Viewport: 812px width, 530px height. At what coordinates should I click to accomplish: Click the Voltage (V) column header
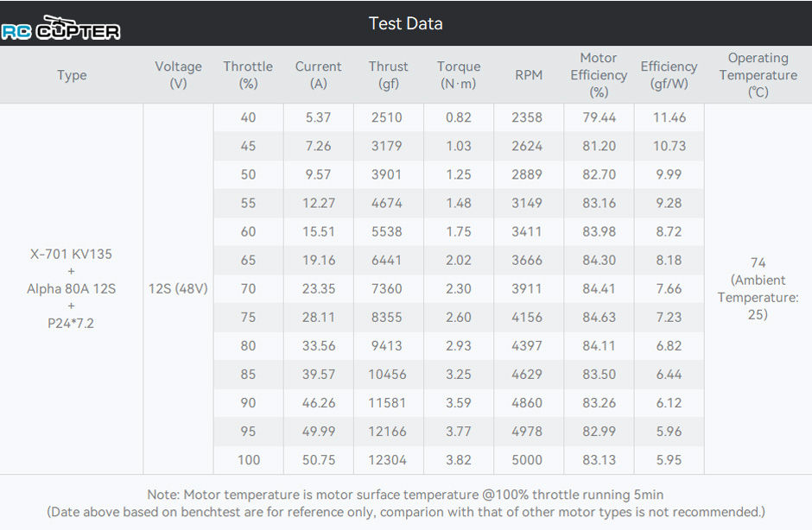coord(178,75)
